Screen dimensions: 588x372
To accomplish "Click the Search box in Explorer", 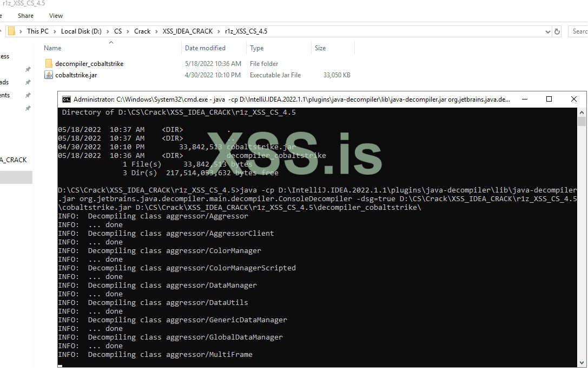I will click(x=578, y=31).
